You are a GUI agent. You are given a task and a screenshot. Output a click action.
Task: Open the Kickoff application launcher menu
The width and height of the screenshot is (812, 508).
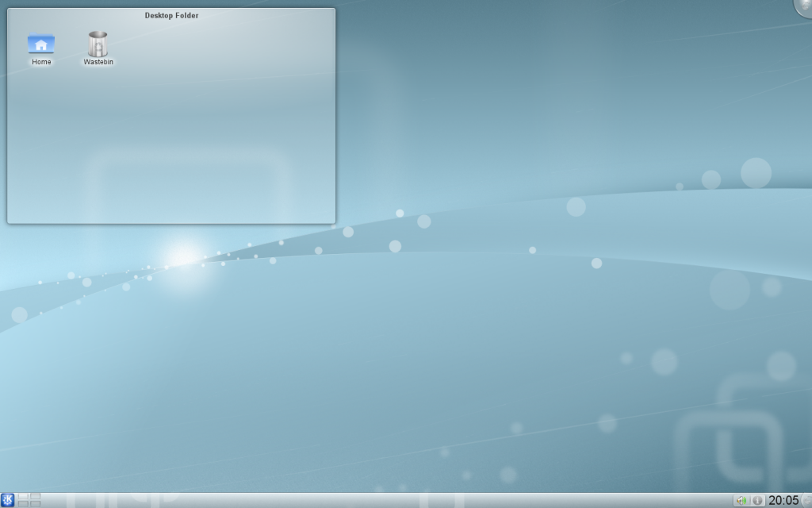[8, 500]
